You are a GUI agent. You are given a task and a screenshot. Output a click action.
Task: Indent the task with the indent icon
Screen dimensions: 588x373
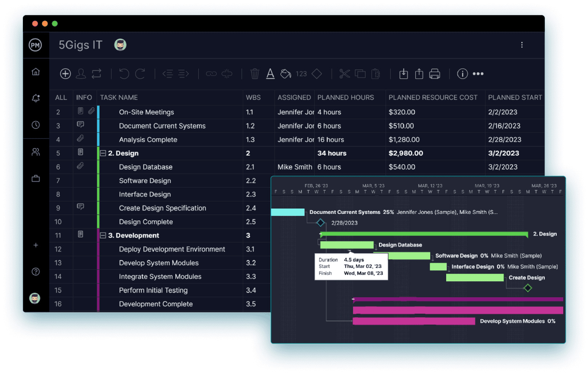[183, 74]
